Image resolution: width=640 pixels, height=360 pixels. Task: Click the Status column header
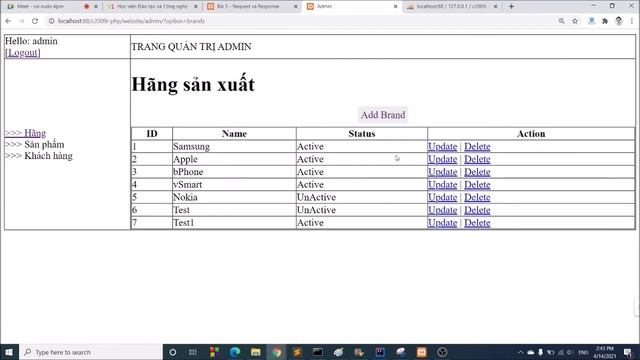click(362, 134)
